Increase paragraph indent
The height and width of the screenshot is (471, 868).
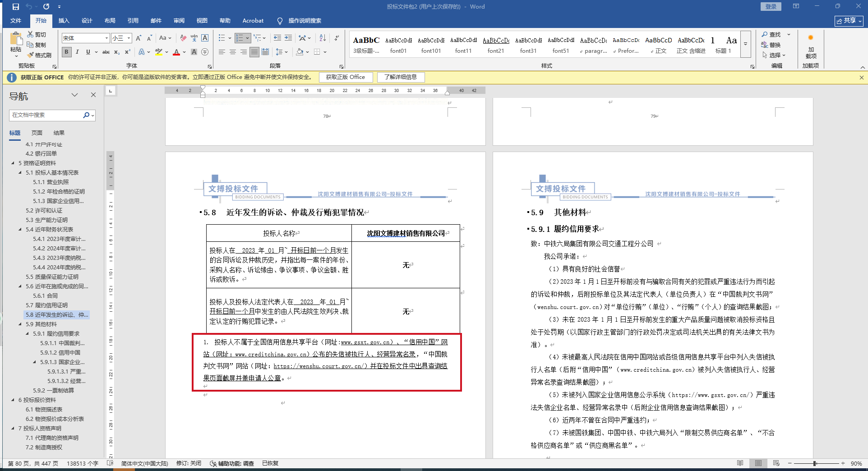pyautogui.click(x=288, y=38)
